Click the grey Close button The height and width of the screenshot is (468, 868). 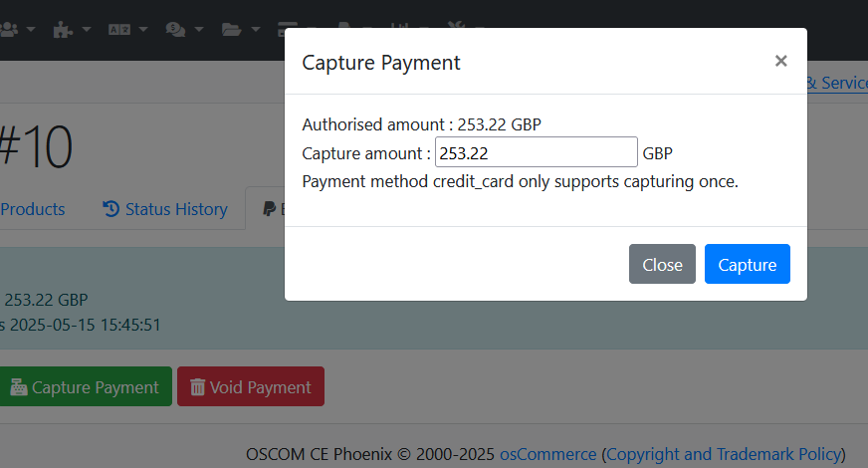[x=662, y=264]
